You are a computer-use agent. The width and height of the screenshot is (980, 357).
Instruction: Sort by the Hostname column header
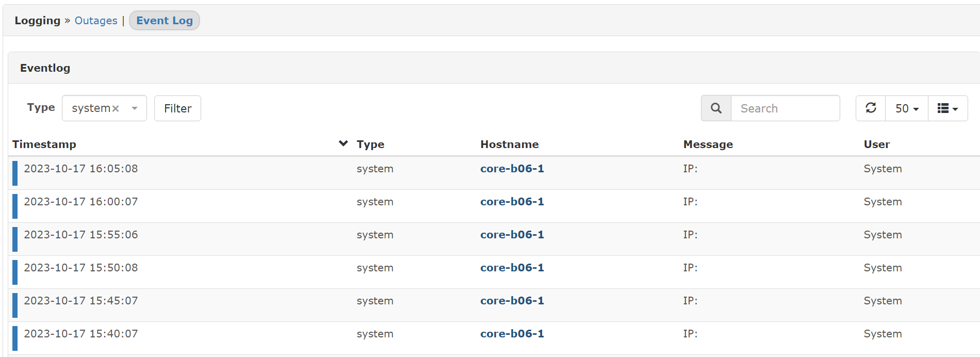pyautogui.click(x=509, y=144)
